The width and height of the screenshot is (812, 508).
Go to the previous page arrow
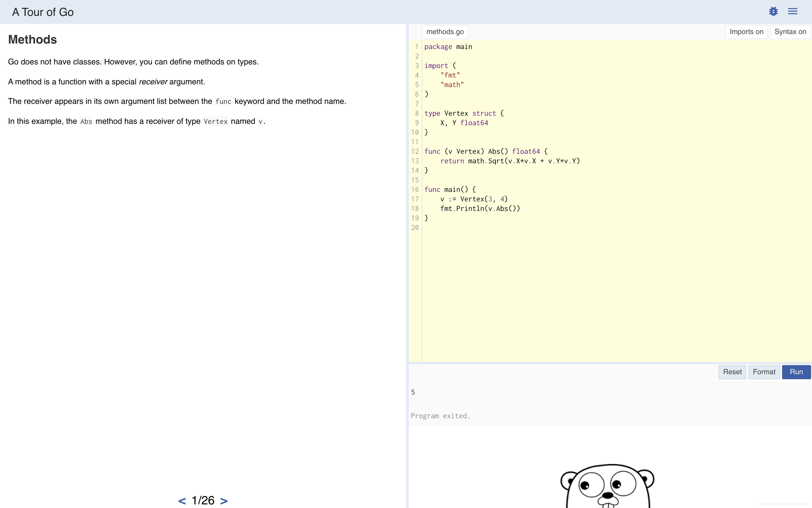(x=182, y=501)
